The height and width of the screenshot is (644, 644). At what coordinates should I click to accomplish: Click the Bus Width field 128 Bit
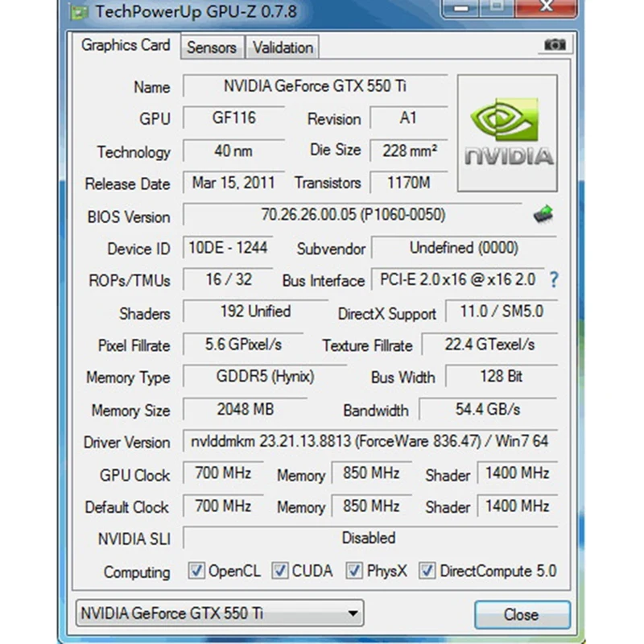point(502,376)
